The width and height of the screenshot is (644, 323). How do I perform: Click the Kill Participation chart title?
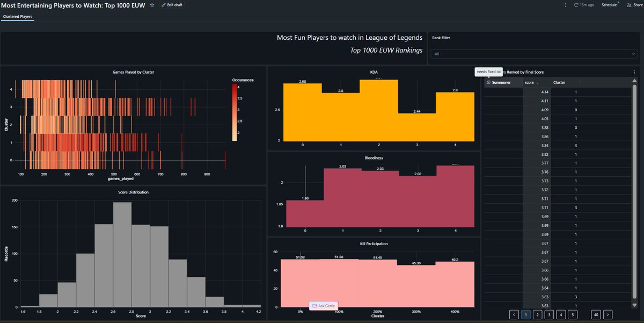click(x=374, y=244)
